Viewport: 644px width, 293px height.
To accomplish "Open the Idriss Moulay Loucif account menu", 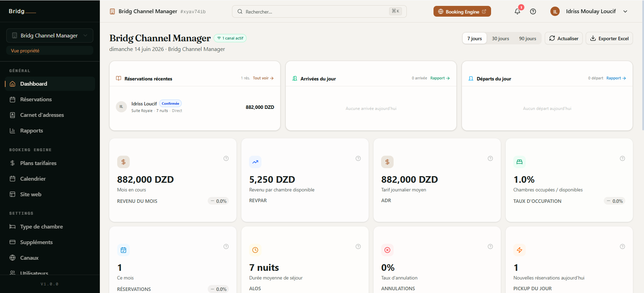I will [x=589, y=11].
